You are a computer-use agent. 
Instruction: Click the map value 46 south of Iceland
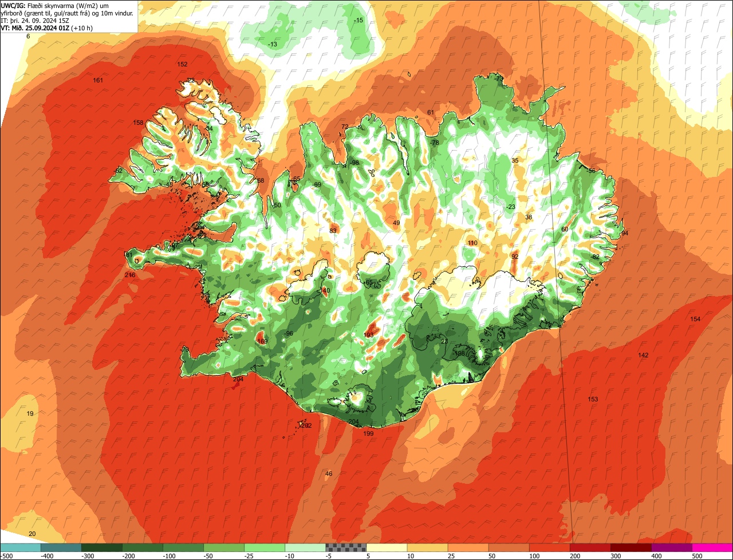pos(329,474)
